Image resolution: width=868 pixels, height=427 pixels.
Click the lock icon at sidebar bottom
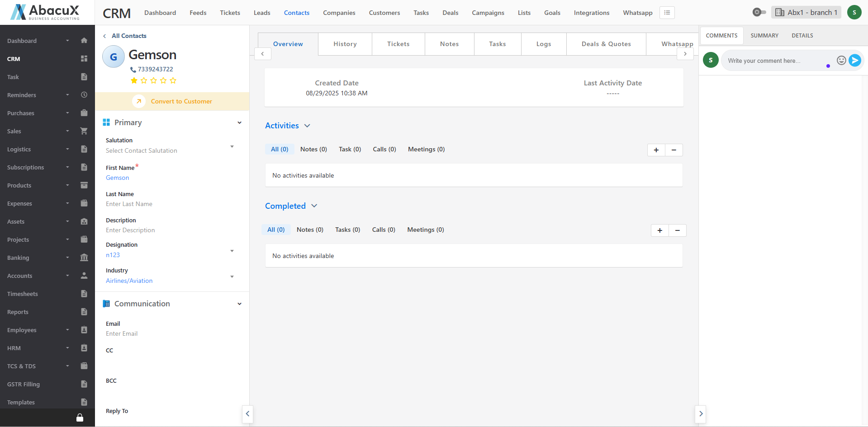80,418
